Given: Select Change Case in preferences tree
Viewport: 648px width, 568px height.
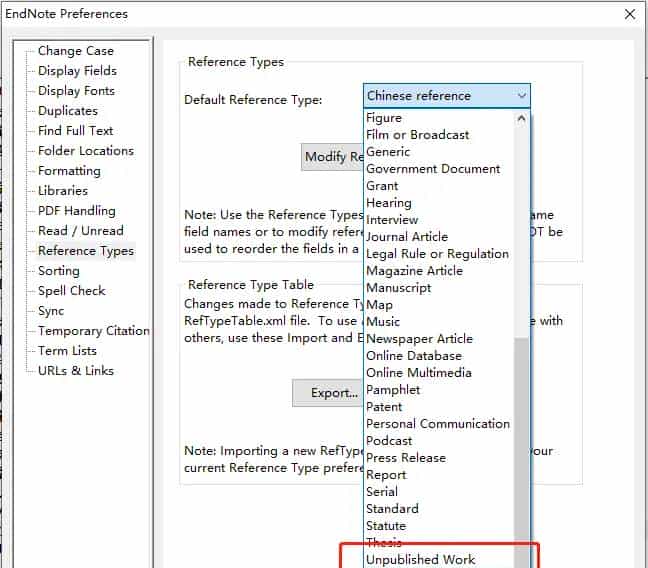Looking at the screenshot, I should pos(76,51).
